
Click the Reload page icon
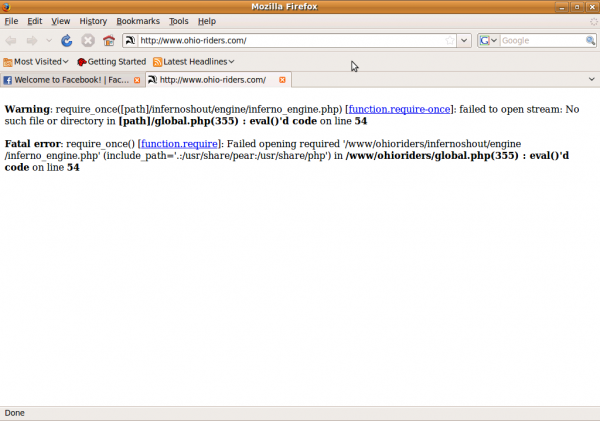pyautogui.click(x=67, y=41)
